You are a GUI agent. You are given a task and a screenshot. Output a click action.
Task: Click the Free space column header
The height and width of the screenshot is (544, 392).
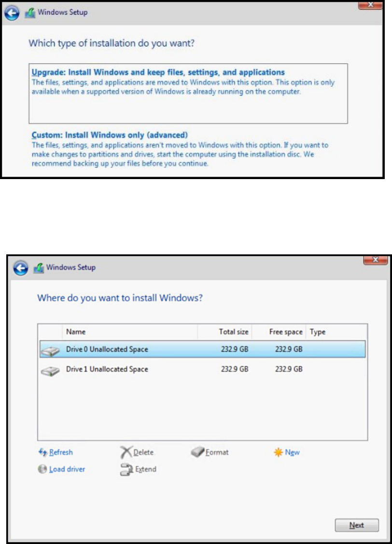(x=286, y=332)
